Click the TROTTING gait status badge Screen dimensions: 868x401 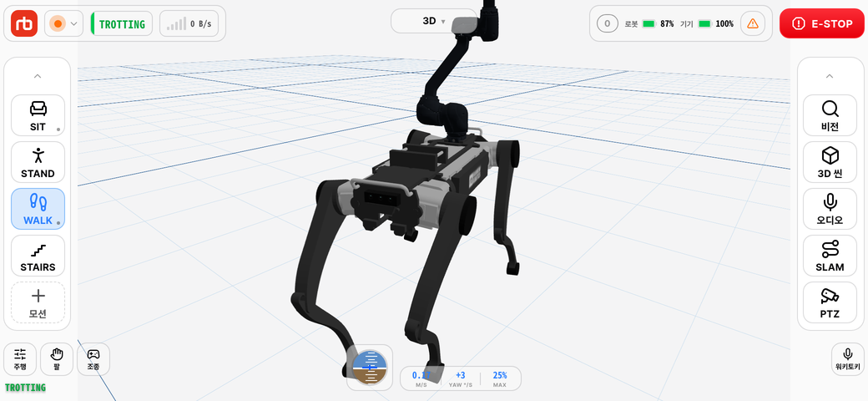pos(122,24)
